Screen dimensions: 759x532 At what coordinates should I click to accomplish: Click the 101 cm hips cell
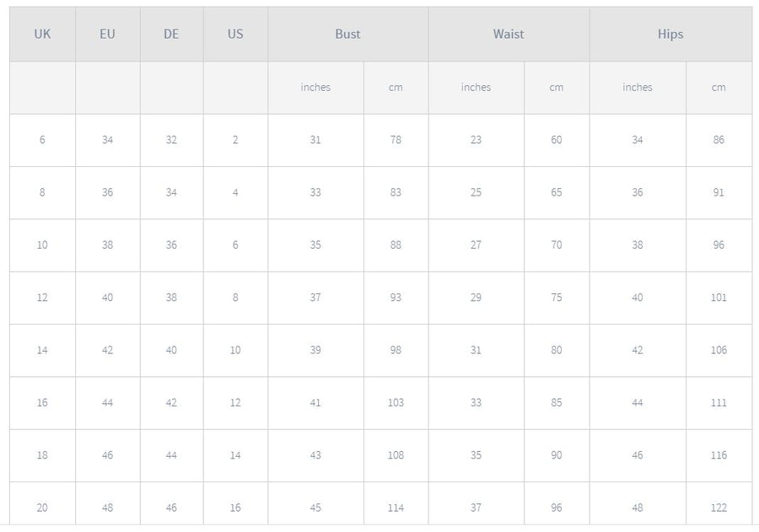[719, 298]
